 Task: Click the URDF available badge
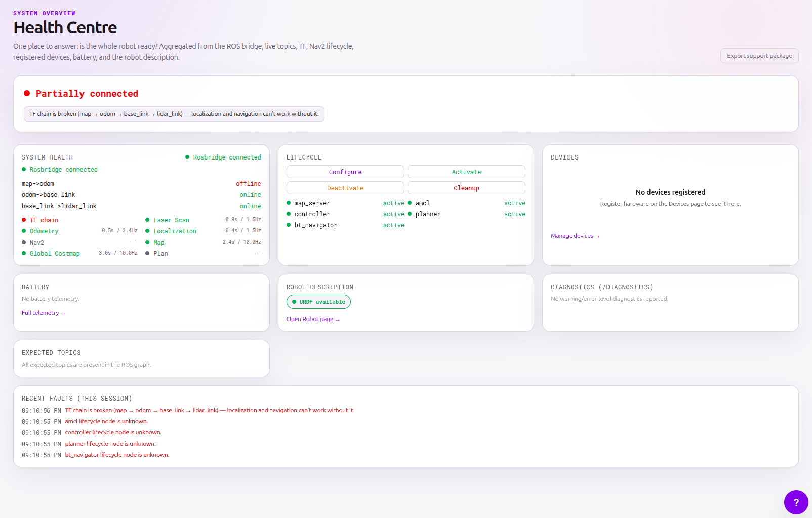coord(318,302)
